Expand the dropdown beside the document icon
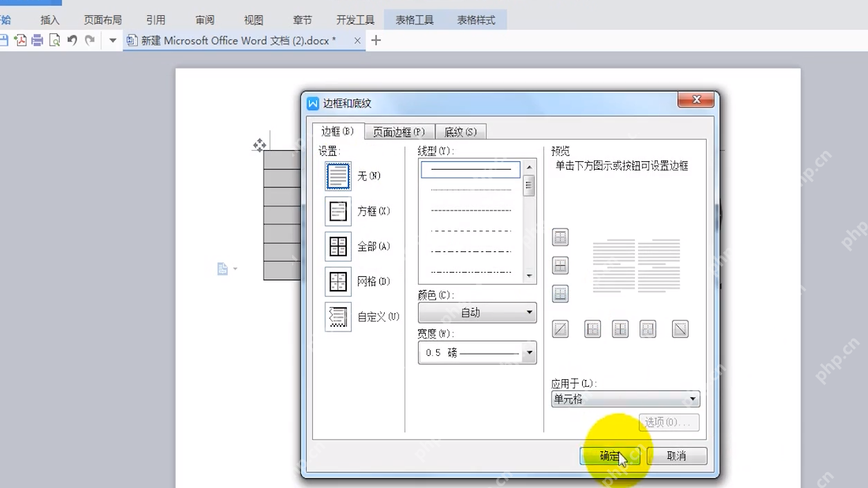Screen dimensions: 868x488 pyautogui.click(x=235, y=269)
